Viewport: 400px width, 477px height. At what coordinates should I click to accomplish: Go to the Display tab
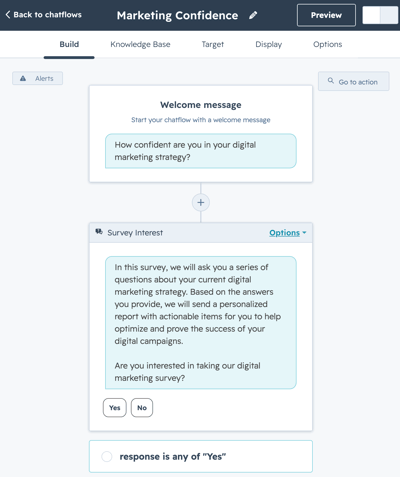click(x=269, y=44)
